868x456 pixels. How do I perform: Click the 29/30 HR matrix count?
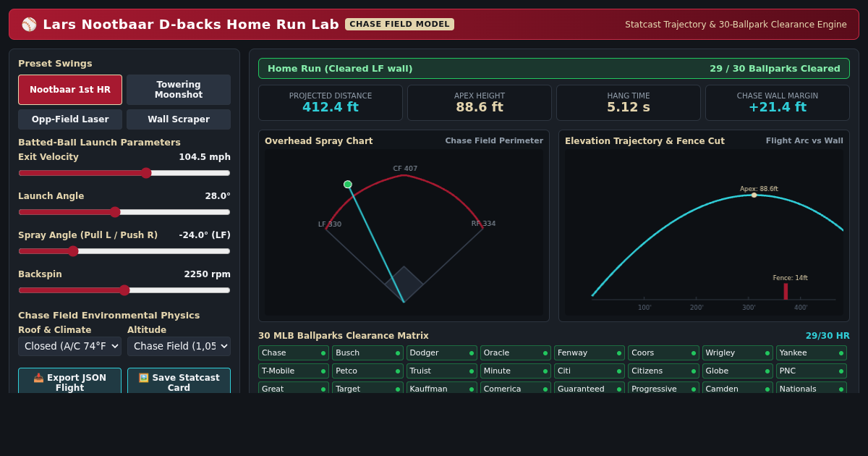point(827,336)
